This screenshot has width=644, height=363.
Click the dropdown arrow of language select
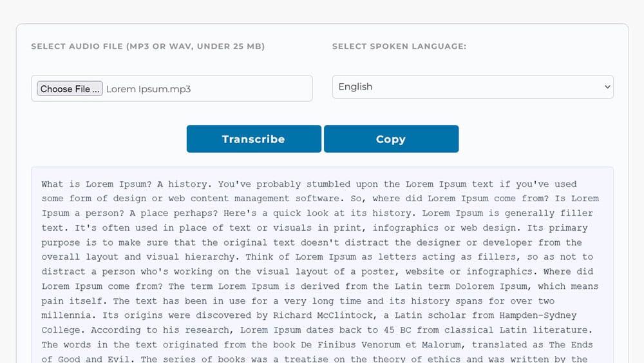tap(607, 87)
